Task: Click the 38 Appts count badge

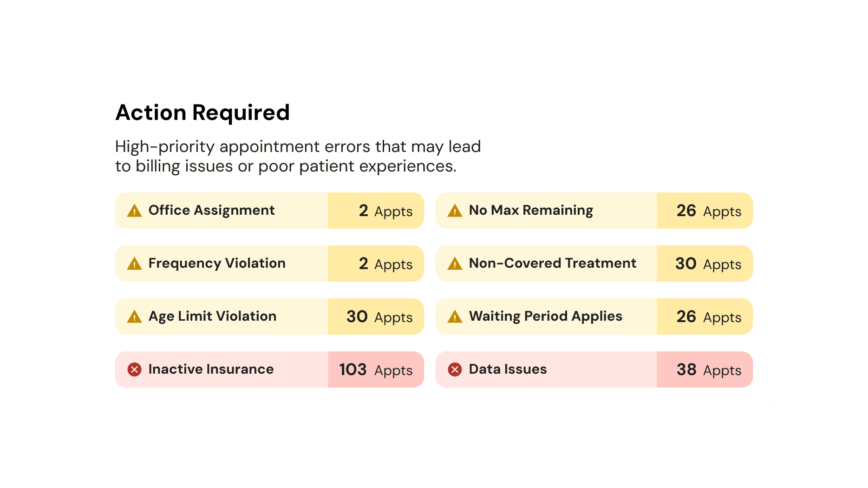Action: point(705,369)
